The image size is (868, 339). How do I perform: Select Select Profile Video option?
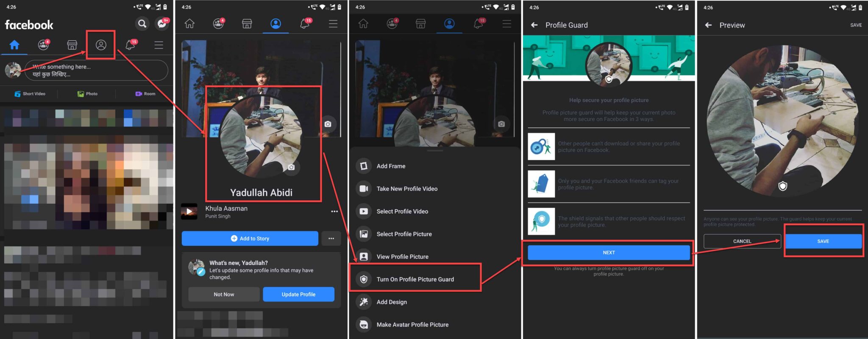[x=435, y=211]
